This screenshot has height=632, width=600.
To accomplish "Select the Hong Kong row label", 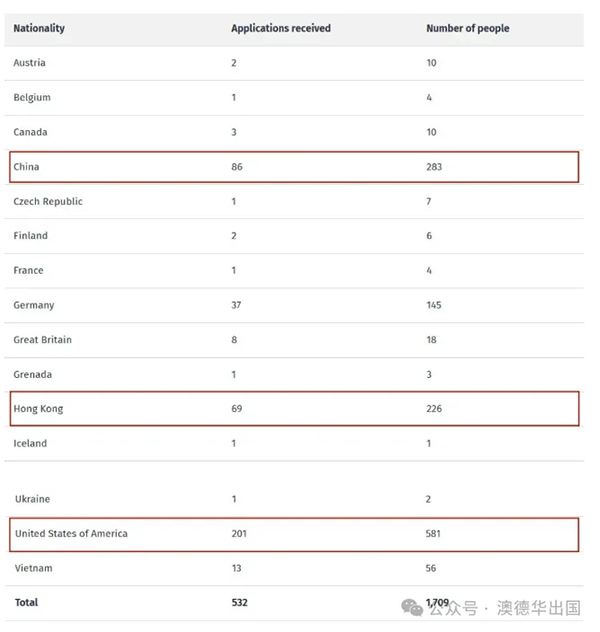I will (39, 409).
